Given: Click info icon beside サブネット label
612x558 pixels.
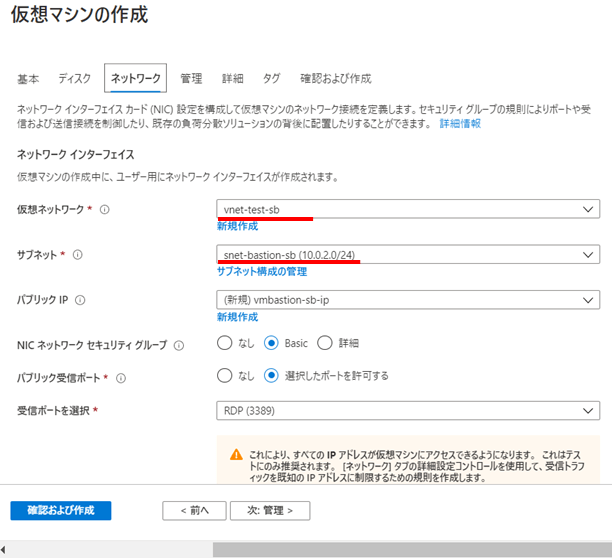Looking at the screenshot, I should (x=78, y=255).
